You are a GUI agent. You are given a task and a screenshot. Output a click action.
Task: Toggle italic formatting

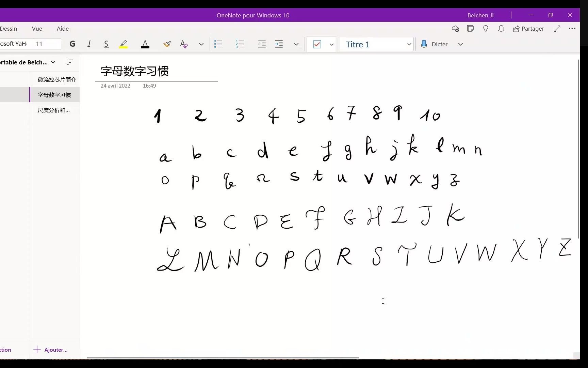pyautogui.click(x=89, y=44)
